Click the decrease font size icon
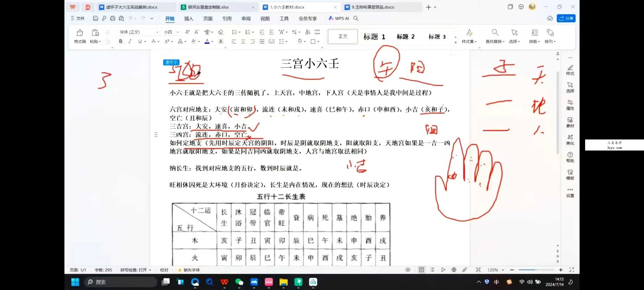The height and width of the screenshot is (290, 644). point(197,32)
